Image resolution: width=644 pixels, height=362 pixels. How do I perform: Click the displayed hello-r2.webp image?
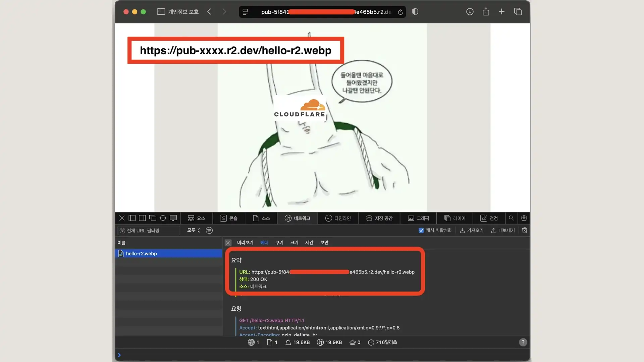click(322, 117)
